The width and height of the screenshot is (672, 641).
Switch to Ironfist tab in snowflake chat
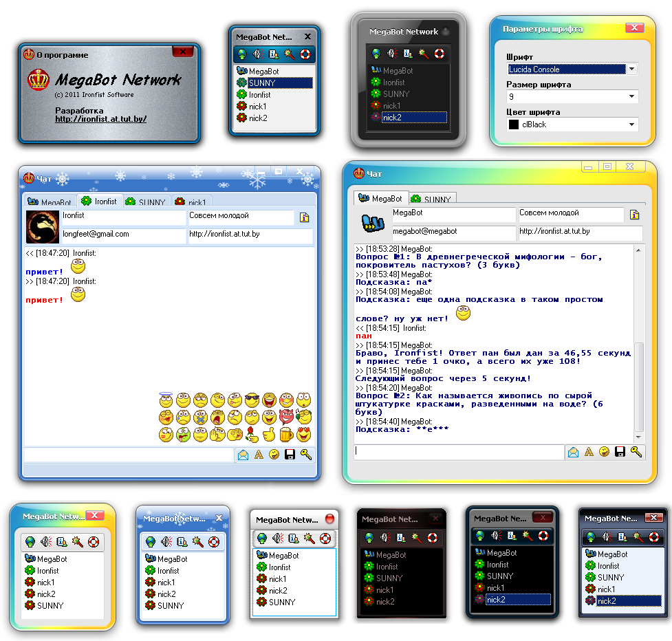coord(100,201)
